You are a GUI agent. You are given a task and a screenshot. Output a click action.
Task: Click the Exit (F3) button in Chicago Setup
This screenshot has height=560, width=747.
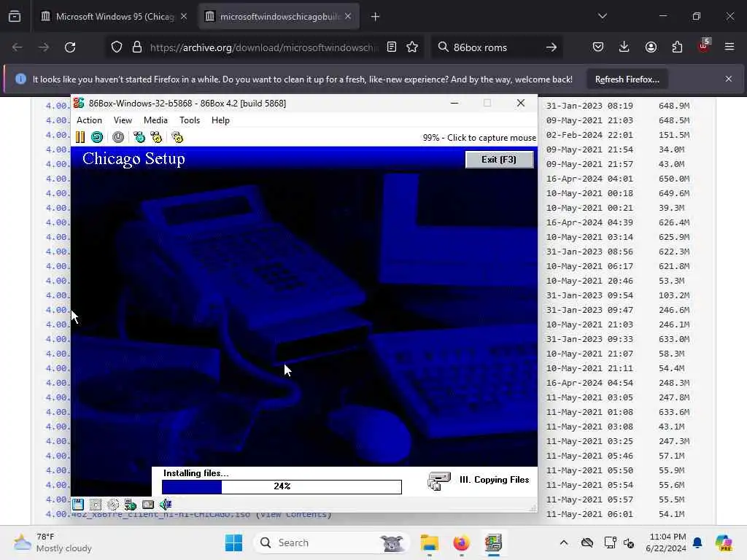499,160
